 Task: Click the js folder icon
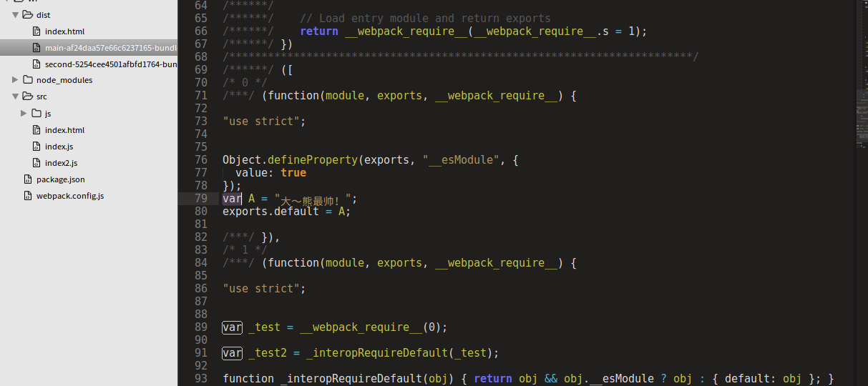36,113
